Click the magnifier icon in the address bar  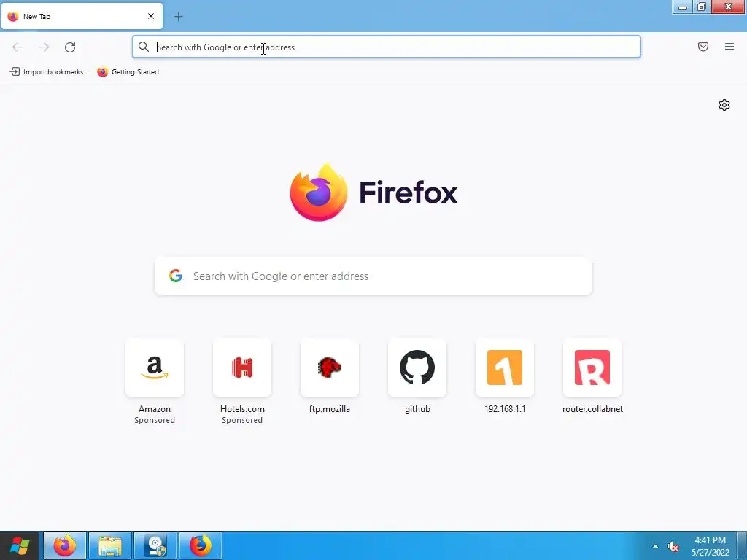pos(144,47)
